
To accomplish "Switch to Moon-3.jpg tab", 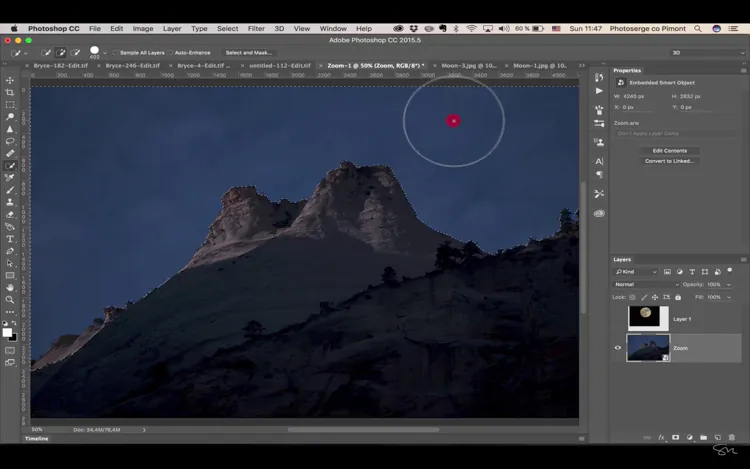I will [469, 65].
